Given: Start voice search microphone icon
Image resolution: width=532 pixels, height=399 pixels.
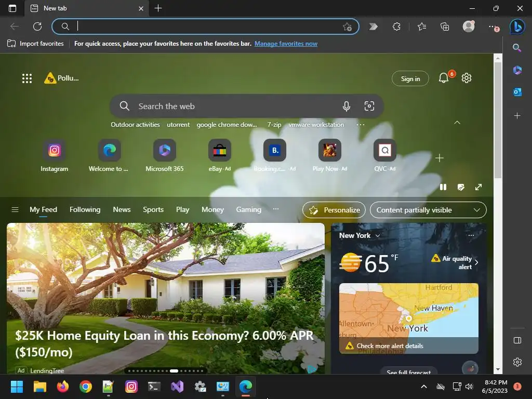Looking at the screenshot, I should coord(346,106).
